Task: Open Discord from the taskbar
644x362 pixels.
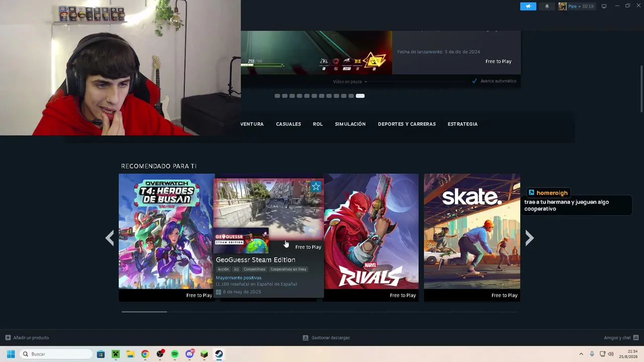Action: [x=190, y=354]
